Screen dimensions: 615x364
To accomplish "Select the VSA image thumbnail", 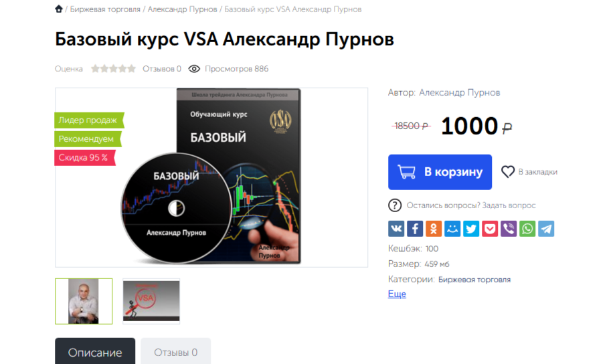I will pos(151,301).
